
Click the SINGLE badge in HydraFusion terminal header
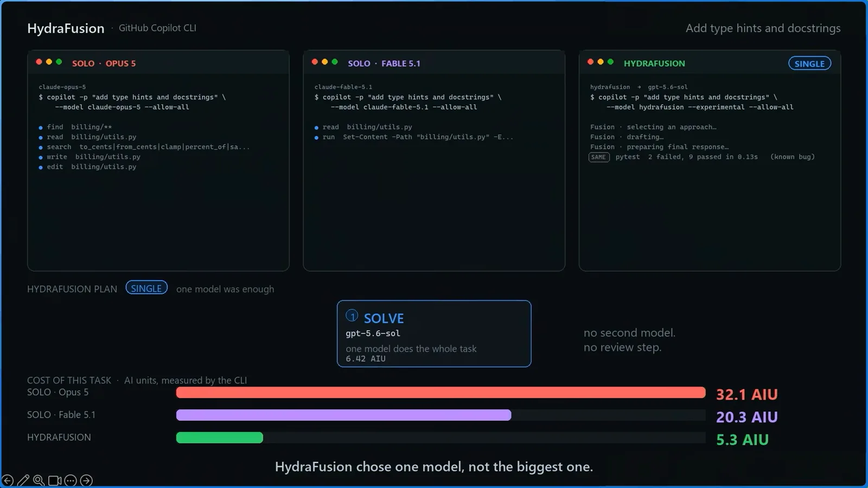[x=809, y=63]
